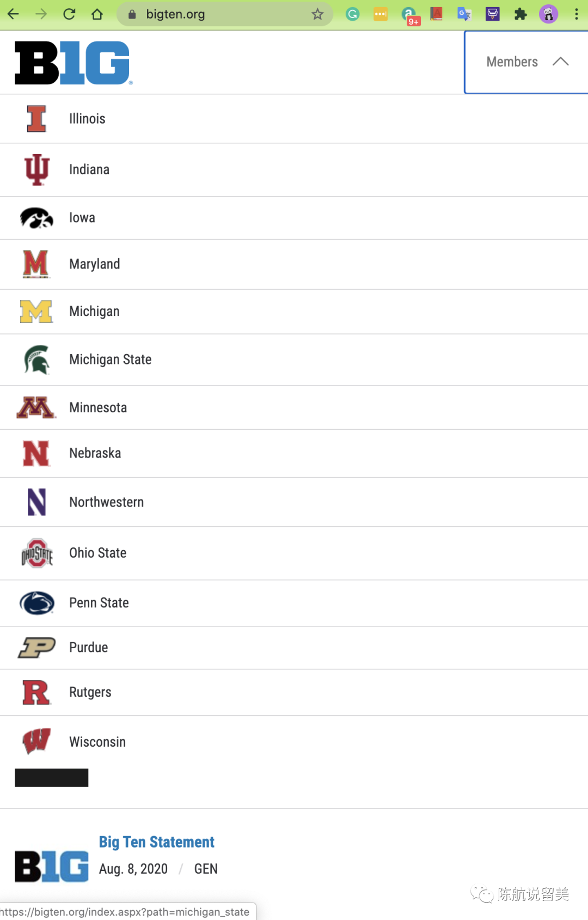
Task: Open the Extensions puzzle-piece menu
Action: coord(520,14)
